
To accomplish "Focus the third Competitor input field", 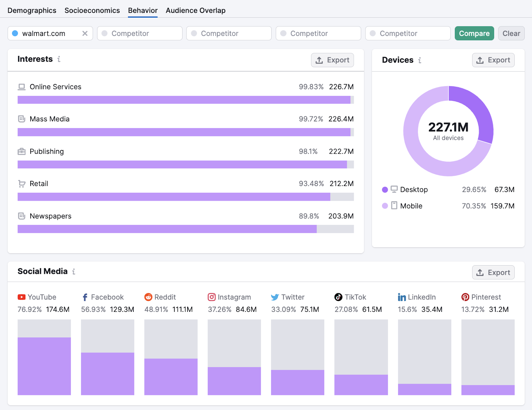I will 319,33.
